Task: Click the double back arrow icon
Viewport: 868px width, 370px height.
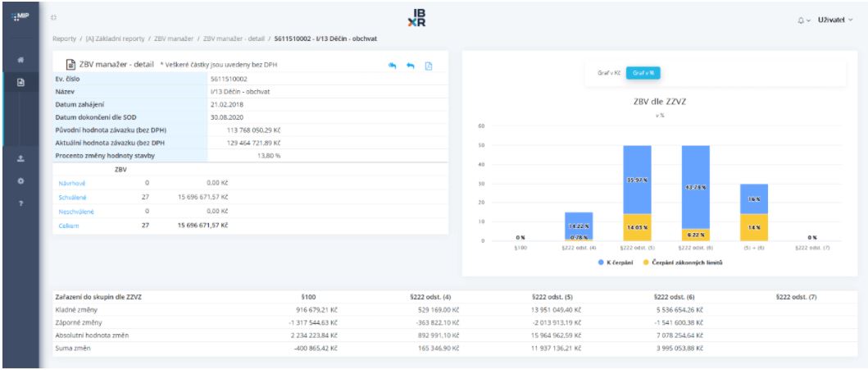Action: 393,65
